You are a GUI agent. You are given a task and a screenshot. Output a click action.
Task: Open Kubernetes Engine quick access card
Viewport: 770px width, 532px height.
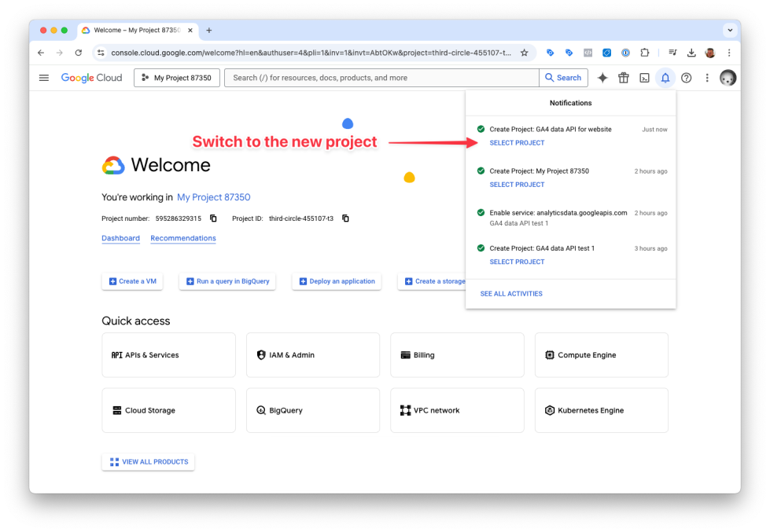[x=602, y=410]
